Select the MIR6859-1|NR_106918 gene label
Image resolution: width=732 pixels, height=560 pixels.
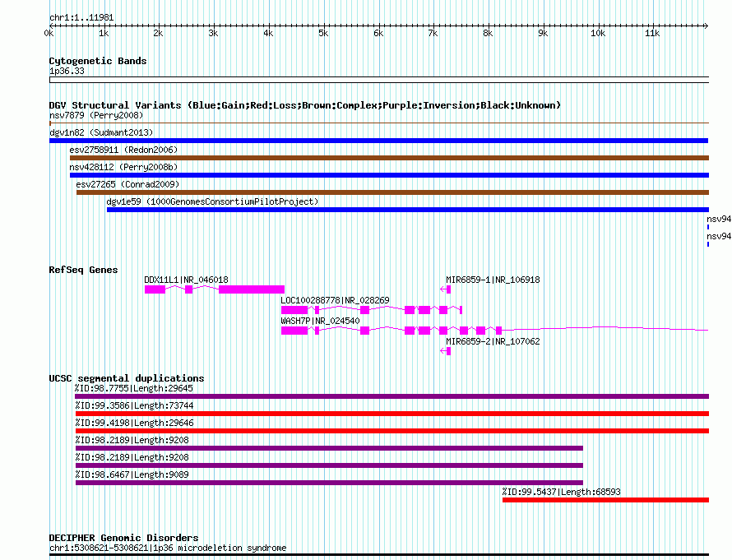[x=493, y=280]
